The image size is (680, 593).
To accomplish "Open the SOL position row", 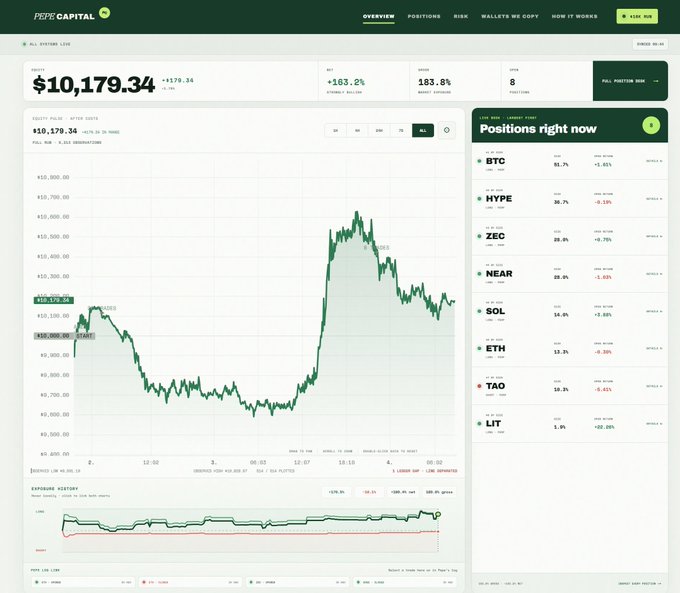I will [x=569, y=311].
